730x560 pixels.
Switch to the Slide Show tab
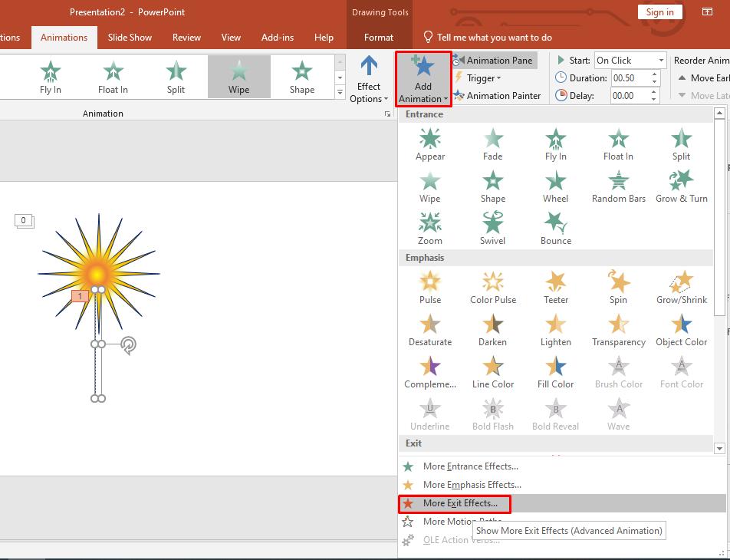(x=130, y=38)
